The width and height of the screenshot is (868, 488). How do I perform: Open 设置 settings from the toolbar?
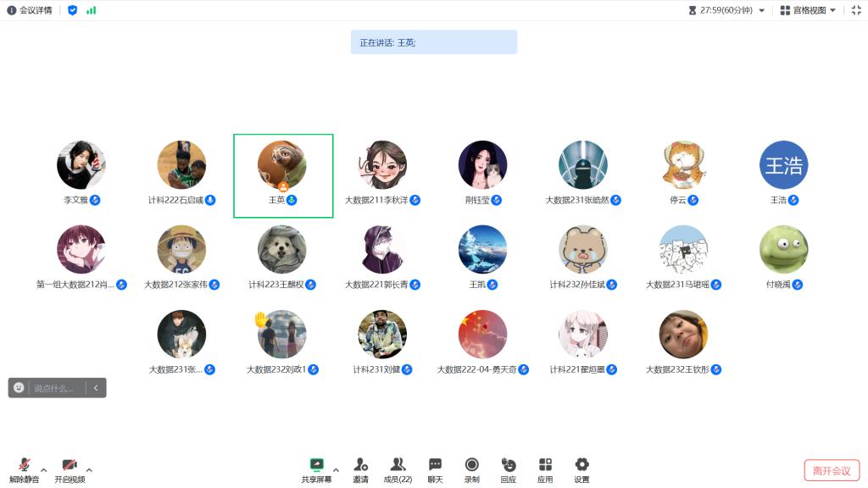coord(581,469)
